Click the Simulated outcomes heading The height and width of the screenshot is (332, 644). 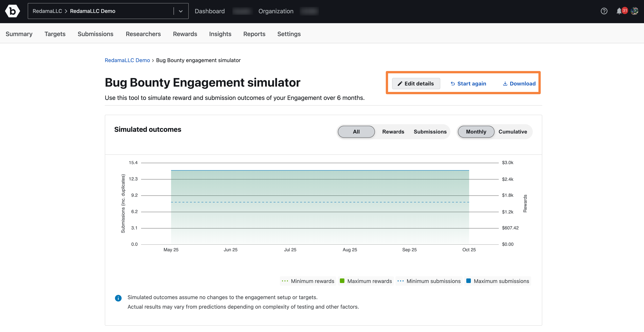pyautogui.click(x=148, y=129)
